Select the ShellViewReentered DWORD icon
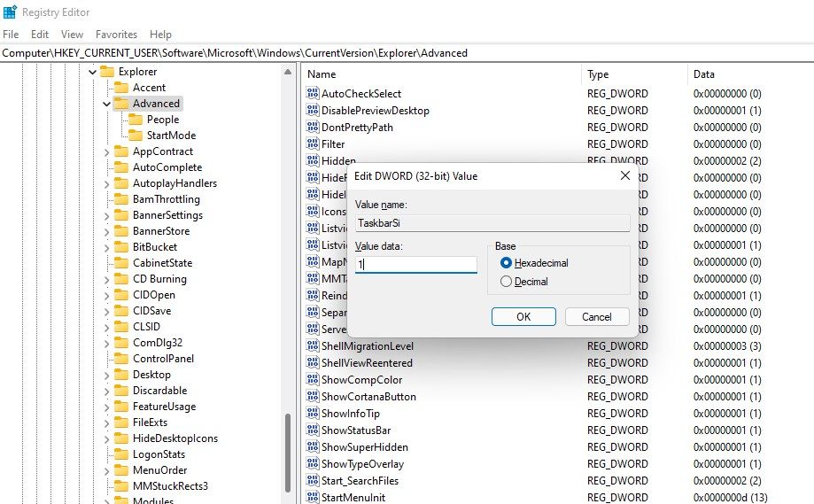 pos(313,362)
